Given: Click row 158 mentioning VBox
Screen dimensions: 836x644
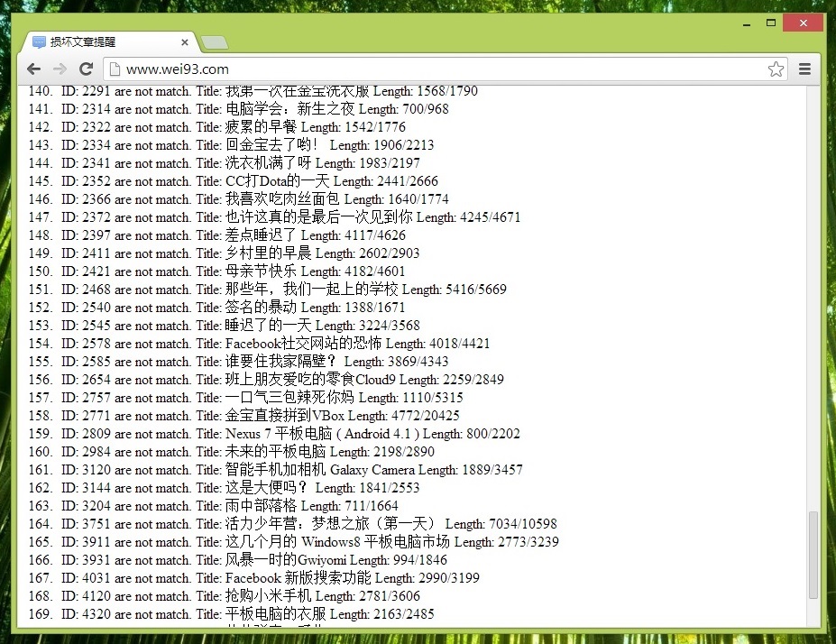Looking at the screenshot, I should [243, 416].
